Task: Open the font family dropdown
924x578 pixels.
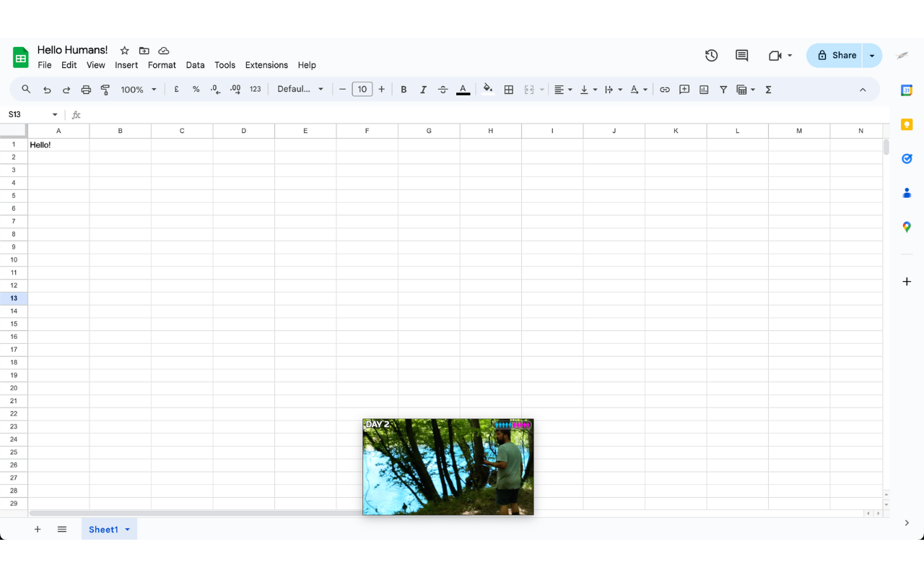Action: tap(300, 90)
